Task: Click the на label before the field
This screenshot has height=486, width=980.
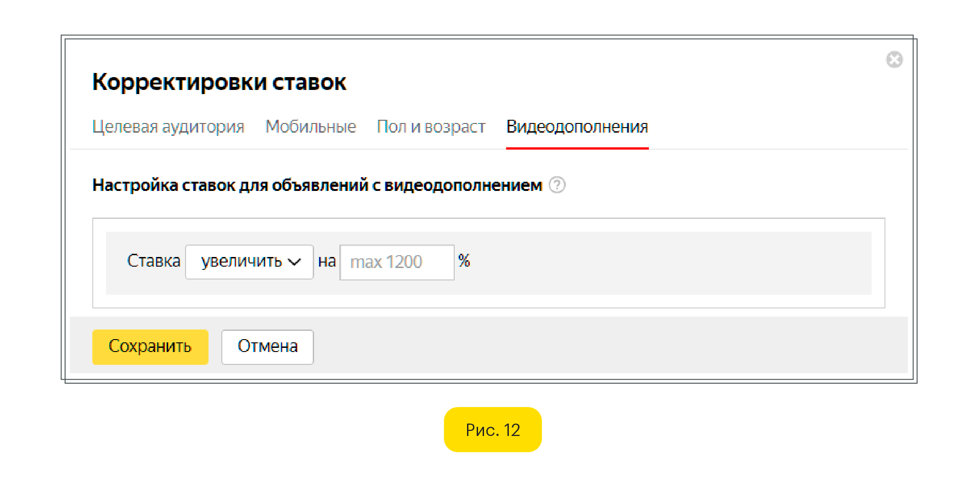Action: [x=327, y=261]
